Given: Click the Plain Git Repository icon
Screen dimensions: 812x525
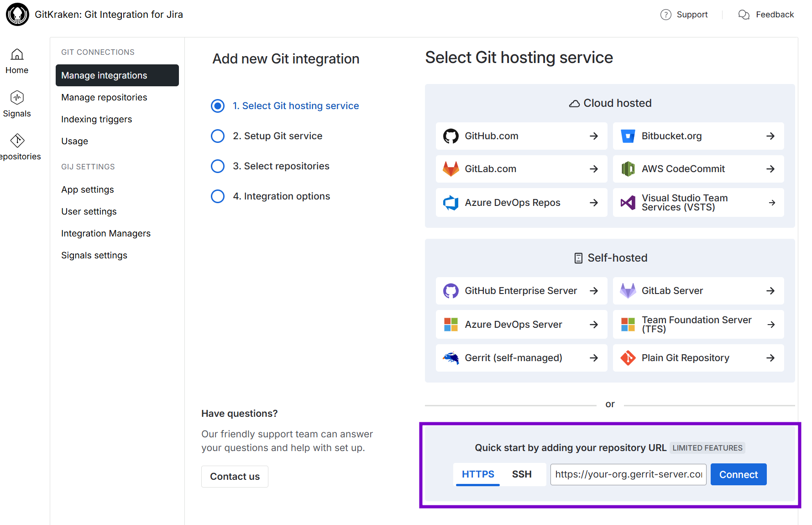Looking at the screenshot, I should tap(628, 358).
